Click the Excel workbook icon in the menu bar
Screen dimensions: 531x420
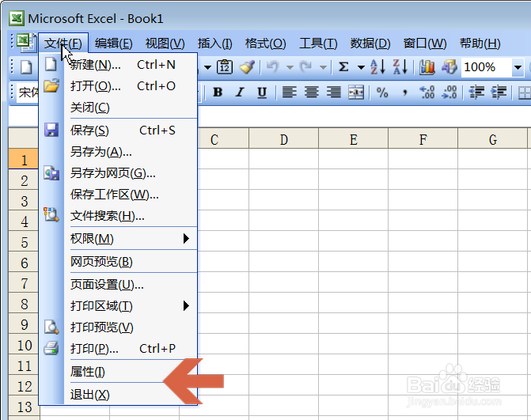coord(27,42)
